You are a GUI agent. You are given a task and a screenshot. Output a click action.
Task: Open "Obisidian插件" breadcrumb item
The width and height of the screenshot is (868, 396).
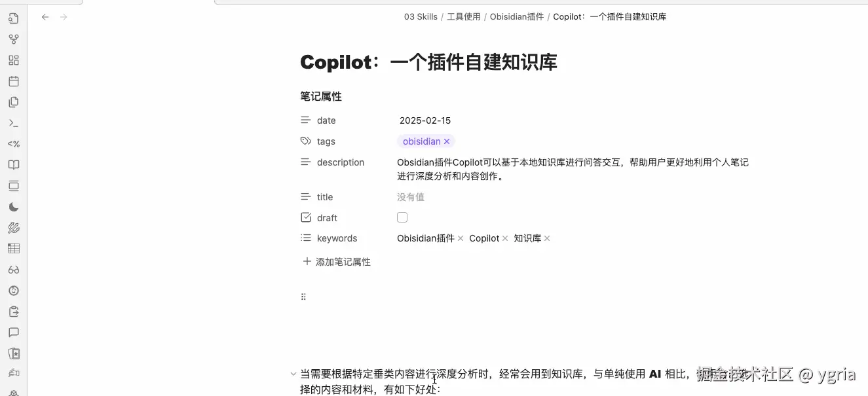pyautogui.click(x=517, y=16)
